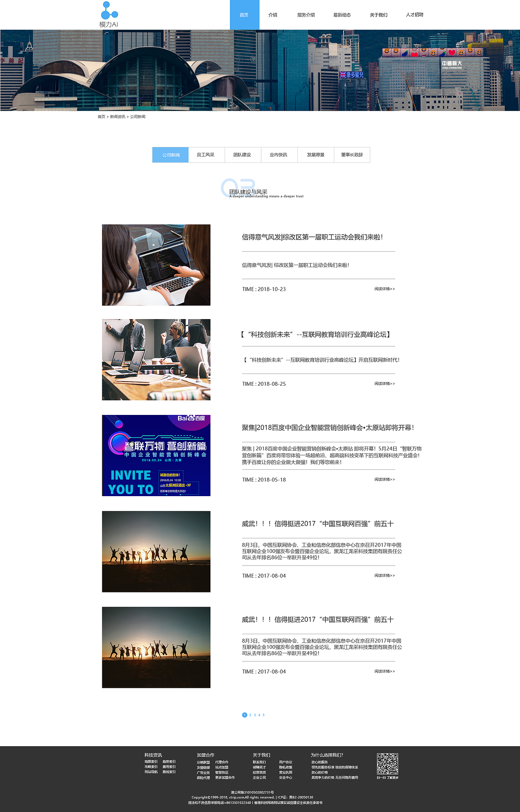Open headline 科技创新未来 互联网教育培训行业高峰论坛
520x812 pixels.
click(315, 335)
